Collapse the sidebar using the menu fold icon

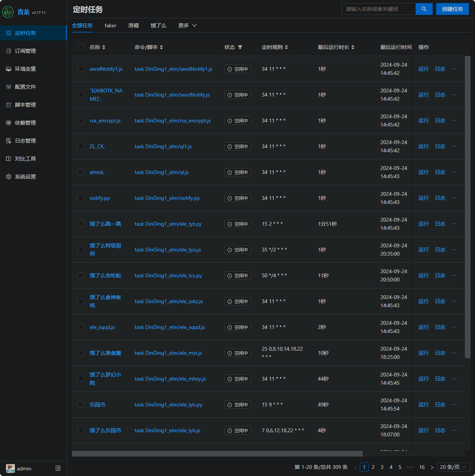(58, 469)
